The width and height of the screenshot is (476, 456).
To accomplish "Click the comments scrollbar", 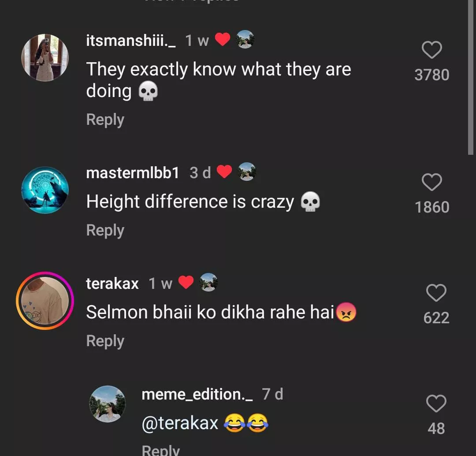I will click(471, 77).
